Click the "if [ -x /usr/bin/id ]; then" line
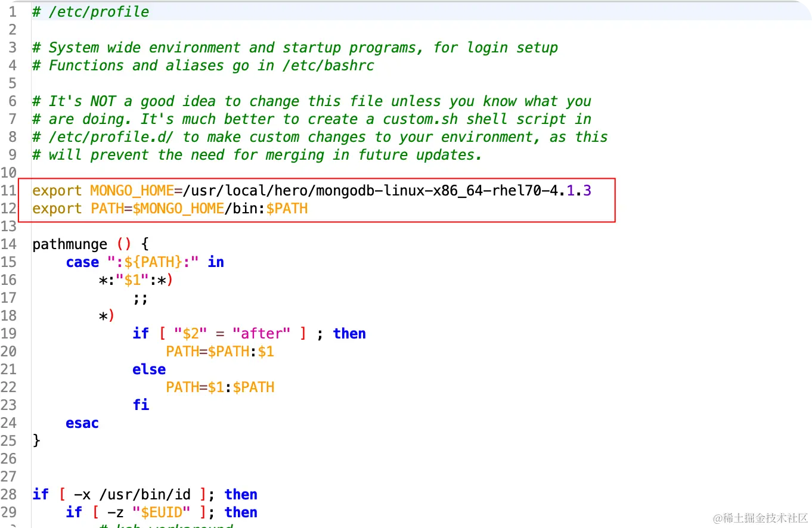Screen dimensions: 812x528 point(145,495)
